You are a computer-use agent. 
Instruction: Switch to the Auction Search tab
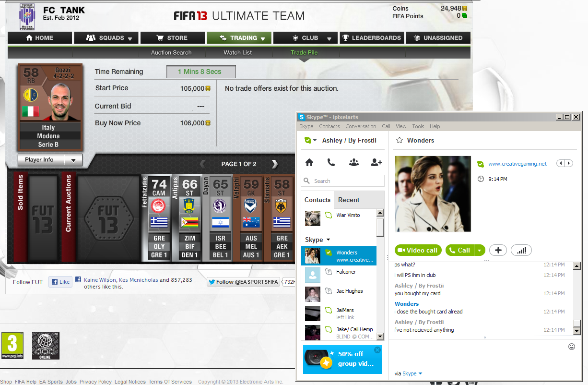tap(171, 53)
